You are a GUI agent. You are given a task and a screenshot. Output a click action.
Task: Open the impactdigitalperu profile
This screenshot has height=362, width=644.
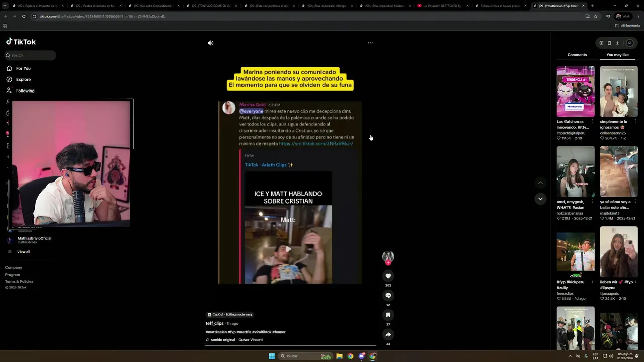coord(571,133)
